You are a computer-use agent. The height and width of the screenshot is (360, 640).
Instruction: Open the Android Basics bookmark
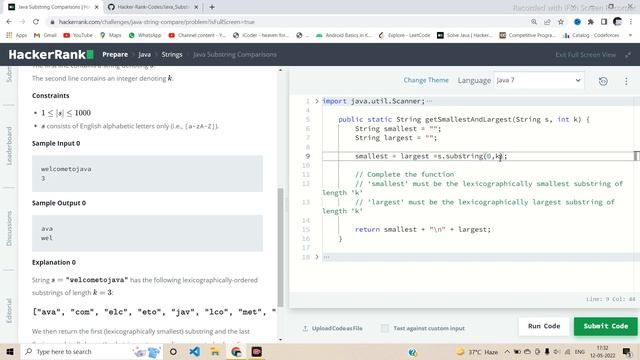344,36
